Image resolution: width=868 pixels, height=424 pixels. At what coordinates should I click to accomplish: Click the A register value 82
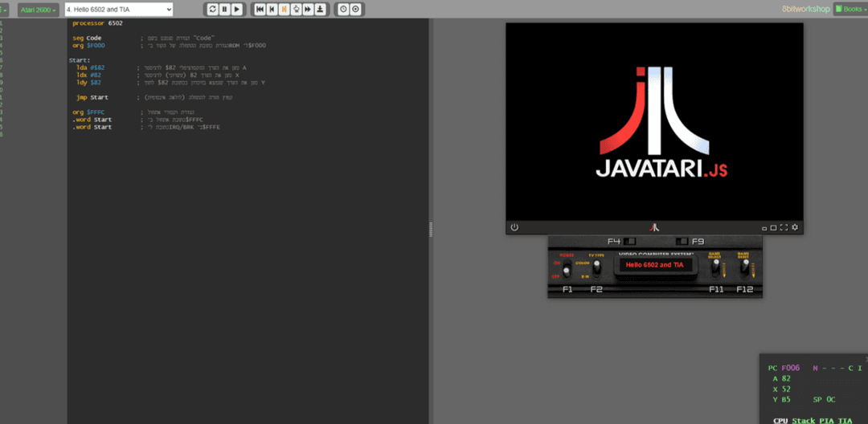[786, 379]
